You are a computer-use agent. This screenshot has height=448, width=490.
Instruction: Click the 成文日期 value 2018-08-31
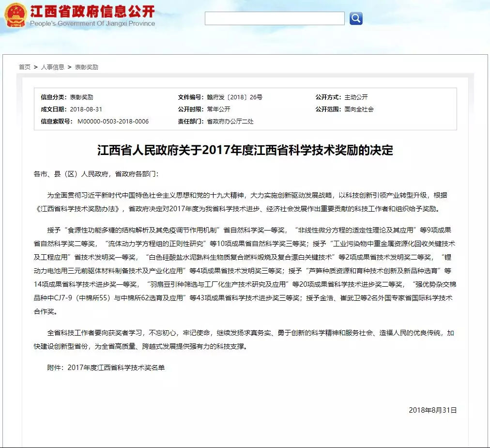pos(86,109)
